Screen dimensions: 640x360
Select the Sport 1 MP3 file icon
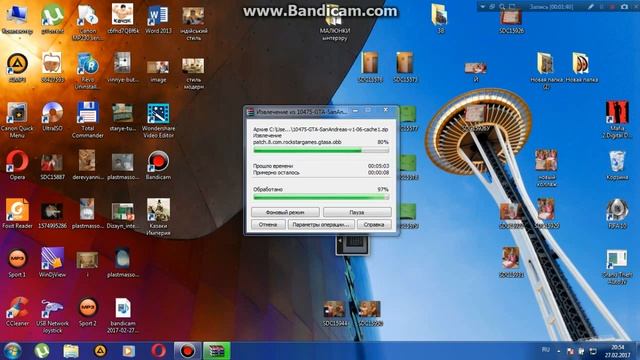click(x=17, y=262)
